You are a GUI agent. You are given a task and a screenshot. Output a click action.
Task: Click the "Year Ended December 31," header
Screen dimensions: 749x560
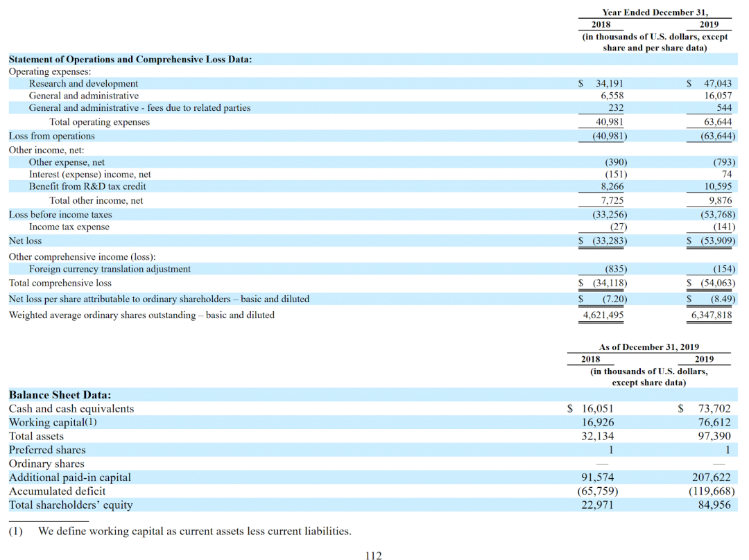pos(655,12)
